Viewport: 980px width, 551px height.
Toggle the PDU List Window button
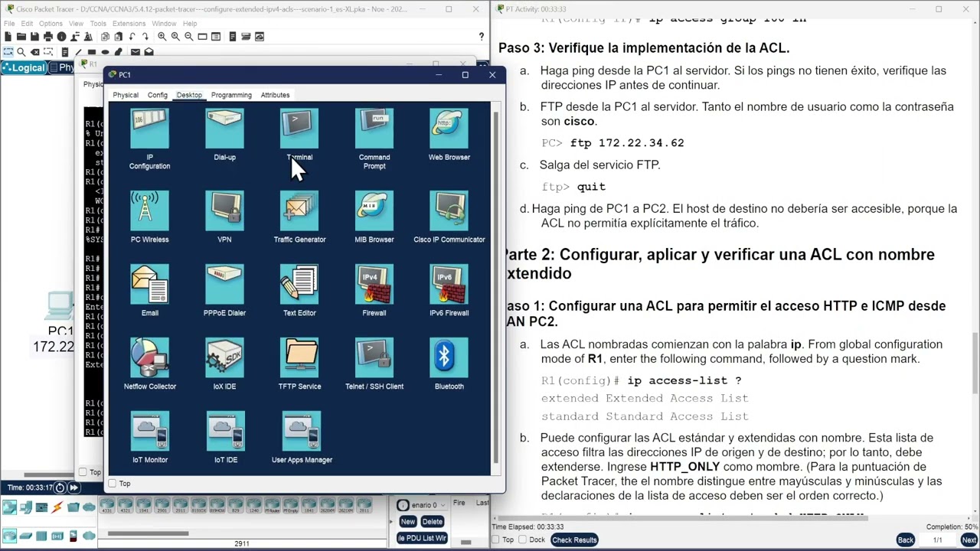[x=422, y=538]
